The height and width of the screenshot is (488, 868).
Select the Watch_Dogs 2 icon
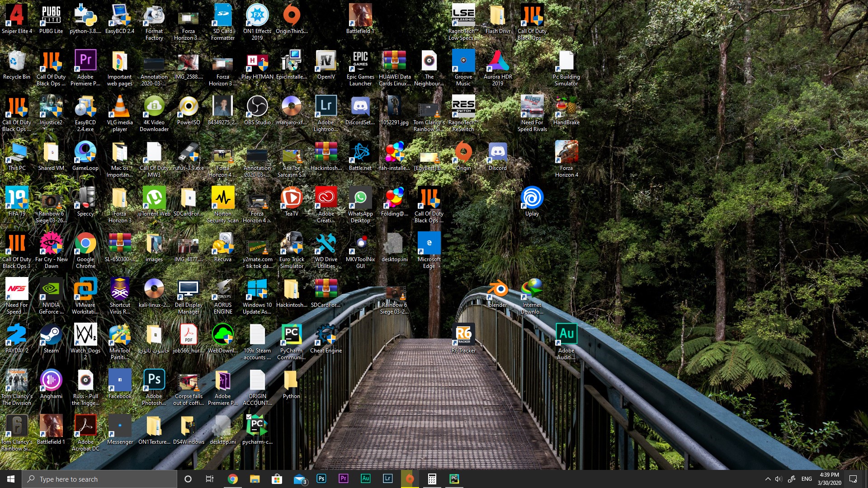85,342
